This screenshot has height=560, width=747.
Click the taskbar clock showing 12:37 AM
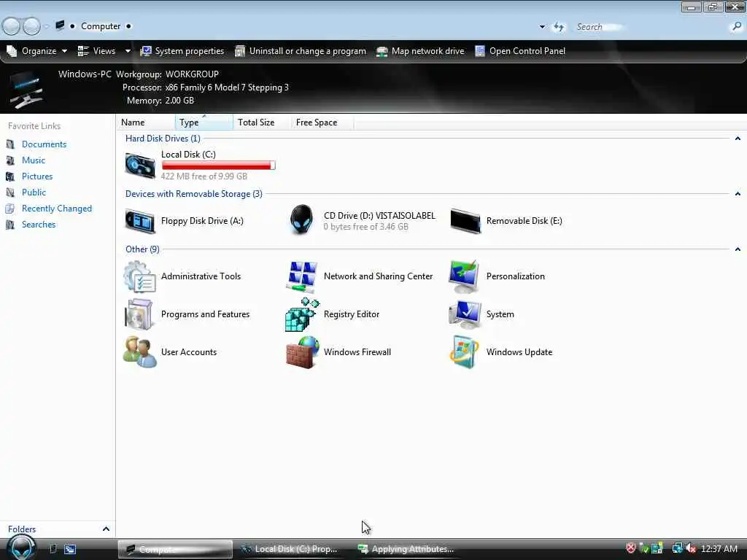click(x=719, y=549)
